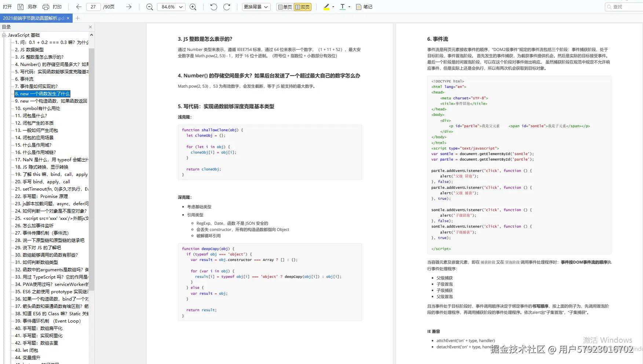Viewport: 643px width, 364px height.
Task: Open outline item 27. 事件传播机制 (事件流)
Action: 42,233
